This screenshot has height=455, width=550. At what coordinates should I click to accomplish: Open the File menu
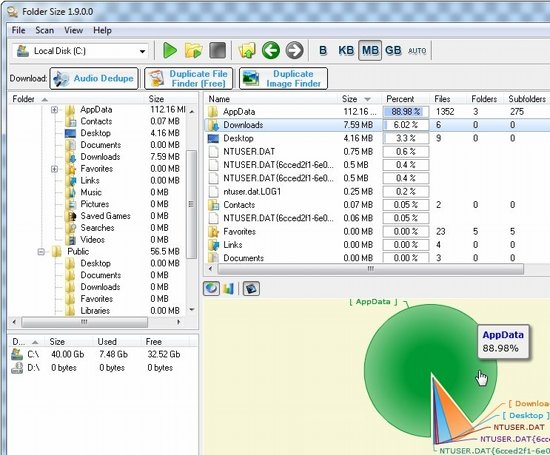(x=19, y=31)
